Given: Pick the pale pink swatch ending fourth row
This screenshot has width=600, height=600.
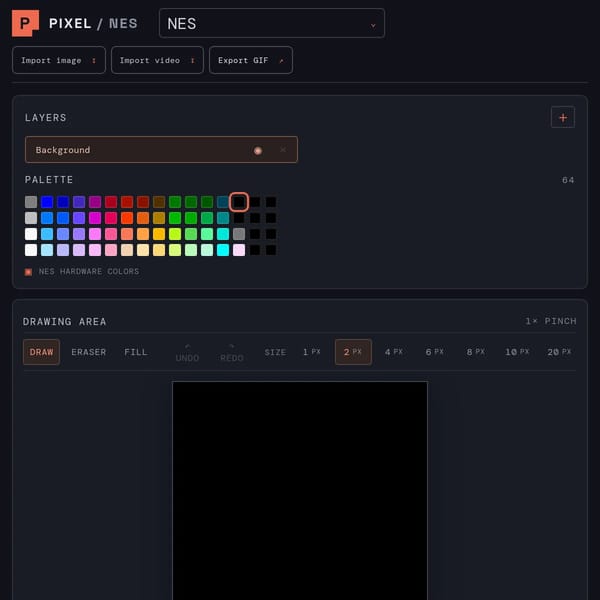Looking at the screenshot, I should point(239,250).
